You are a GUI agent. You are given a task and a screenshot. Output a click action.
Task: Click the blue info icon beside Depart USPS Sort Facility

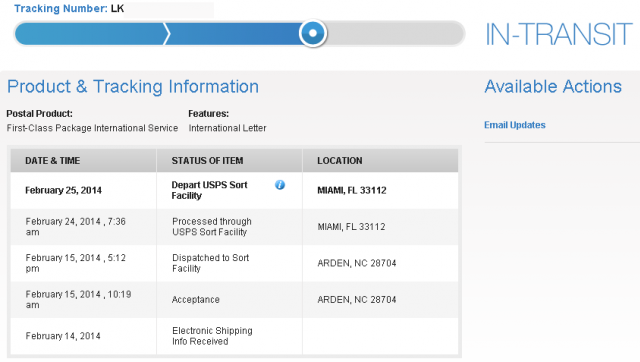[x=280, y=185]
